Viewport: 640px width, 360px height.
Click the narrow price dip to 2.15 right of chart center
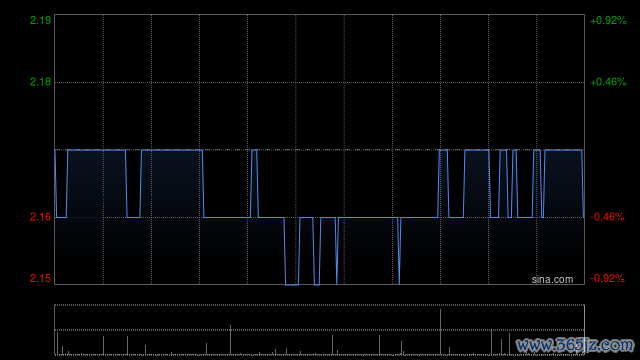pos(399,251)
